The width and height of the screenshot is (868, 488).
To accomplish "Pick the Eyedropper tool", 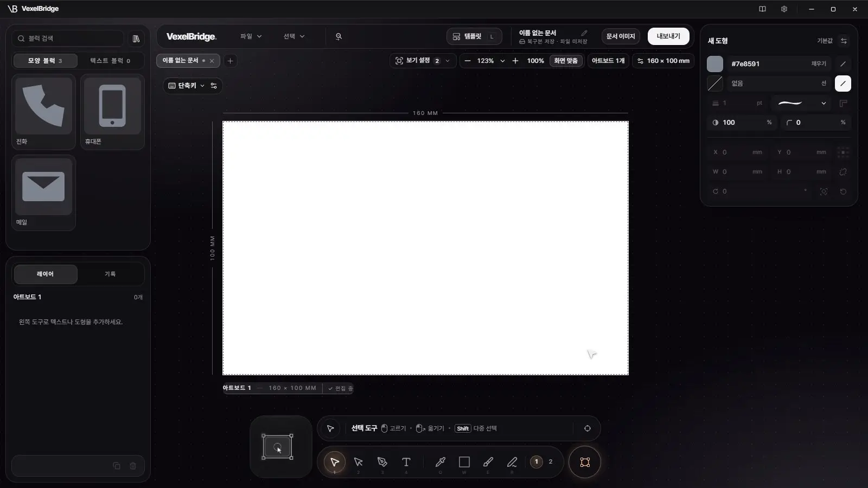I will 441,462.
